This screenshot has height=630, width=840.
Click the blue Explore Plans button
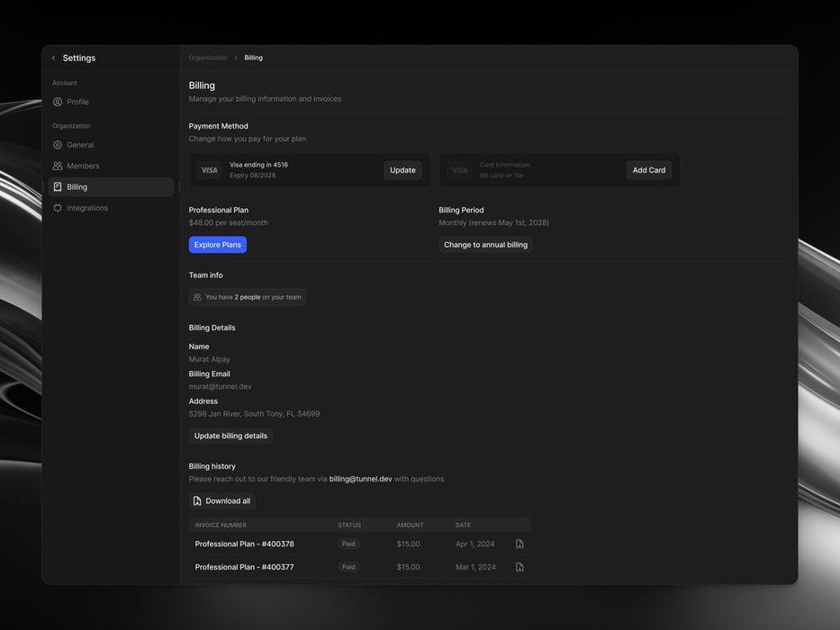coord(217,245)
